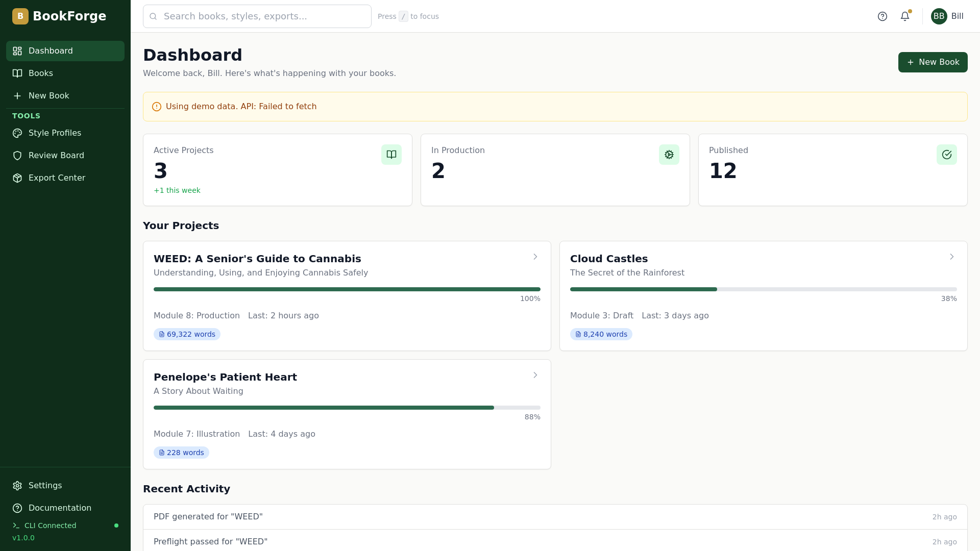Click The Secret of the Rainforest subtitle
Image resolution: width=980 pixels, height=551 pixels.
pyautogui.click(x=627, y=273)
